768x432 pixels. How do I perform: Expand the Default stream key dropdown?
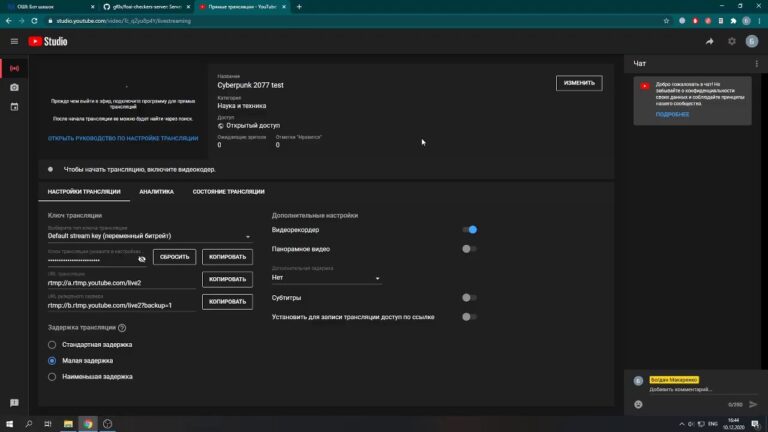[149, 236]
